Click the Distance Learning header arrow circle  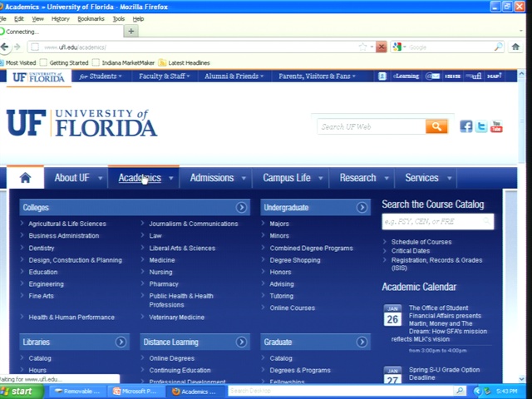[241, 342]
